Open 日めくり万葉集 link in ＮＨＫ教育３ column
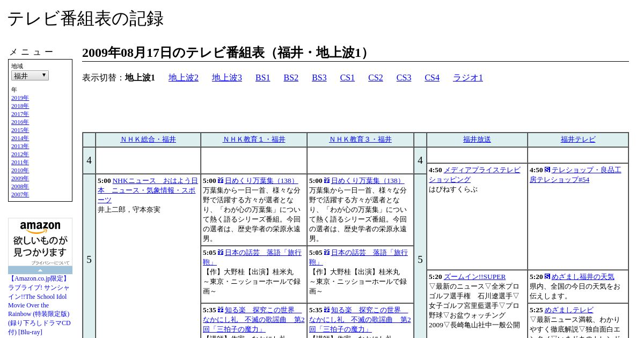644x338 pixels. pos(367,181)
